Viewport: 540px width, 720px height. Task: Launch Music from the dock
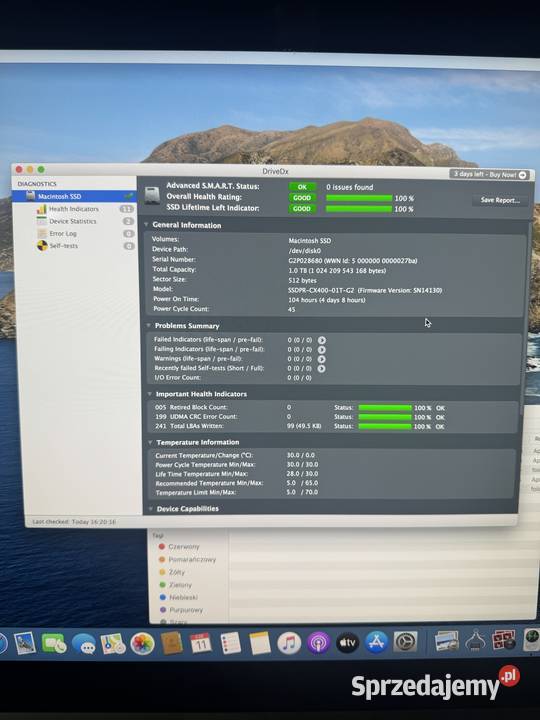pyautogui.click(x=289, y=642)
